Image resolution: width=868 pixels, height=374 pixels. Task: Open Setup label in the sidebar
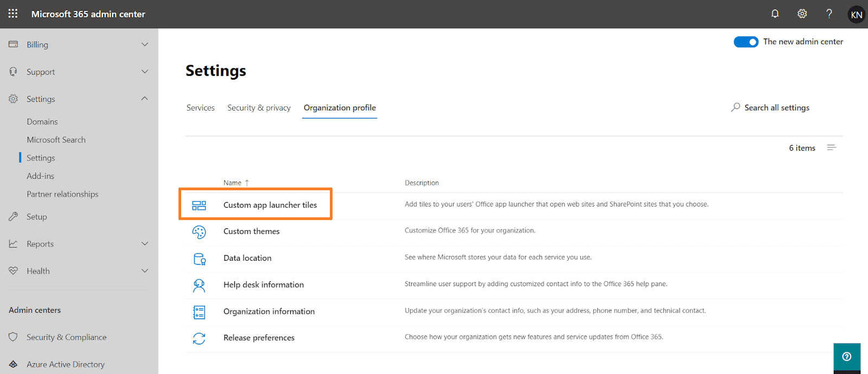pyautogui.click(x=37, y=217)
